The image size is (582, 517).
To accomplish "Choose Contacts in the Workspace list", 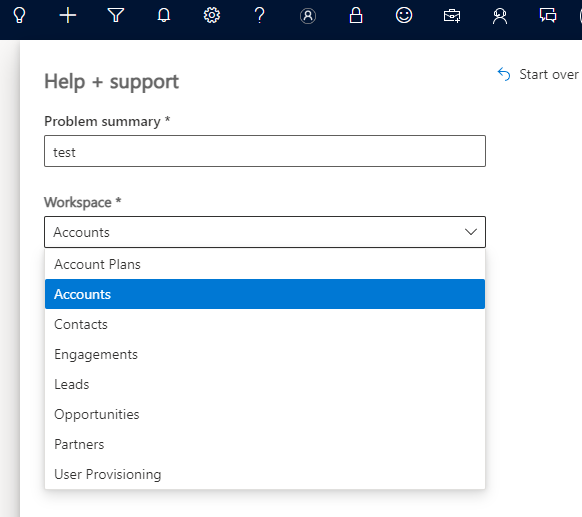I will pos(265,324).
